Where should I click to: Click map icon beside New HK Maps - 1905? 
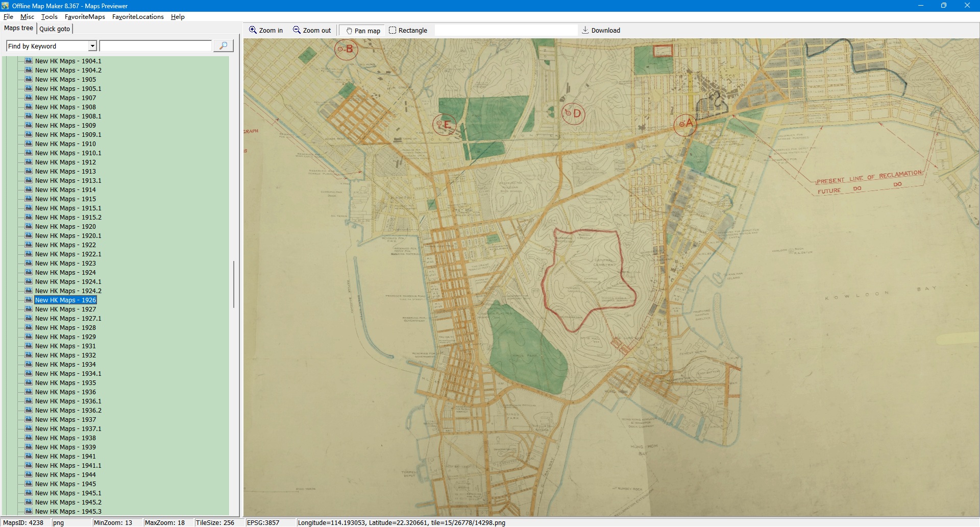pyautogui.click(x=29, y=79)
